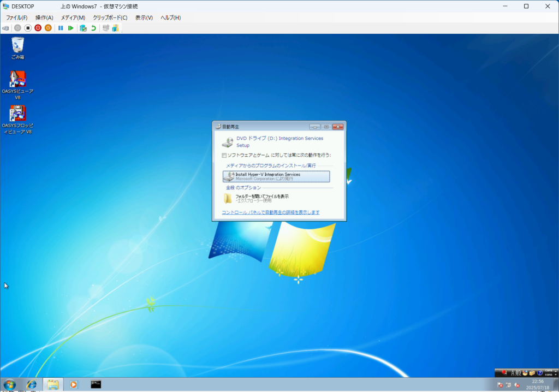The width and height of the screenshot is (559, 392).
Task: Click the orange Save state icon
Action: tap(48, 28)
